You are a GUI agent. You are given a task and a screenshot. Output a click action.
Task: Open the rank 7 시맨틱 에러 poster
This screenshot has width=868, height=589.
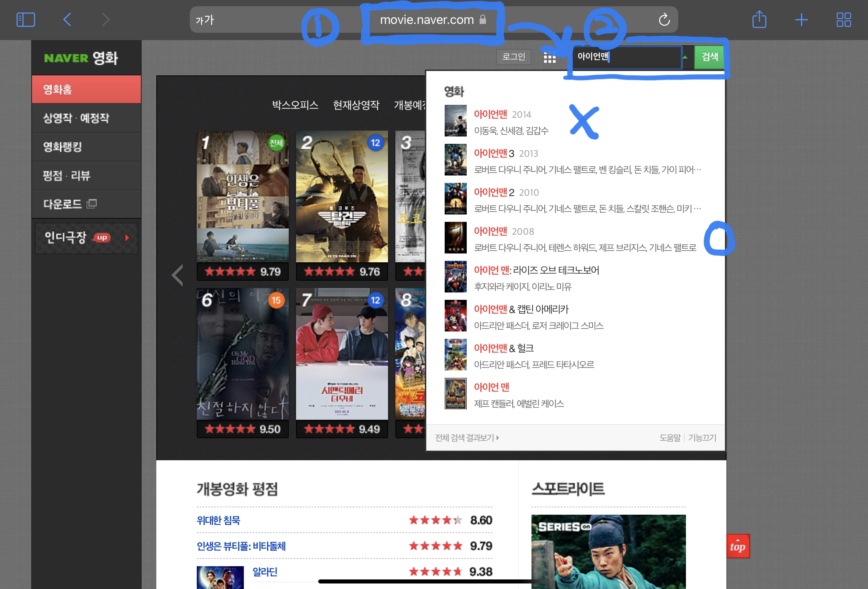pos(342,354)
